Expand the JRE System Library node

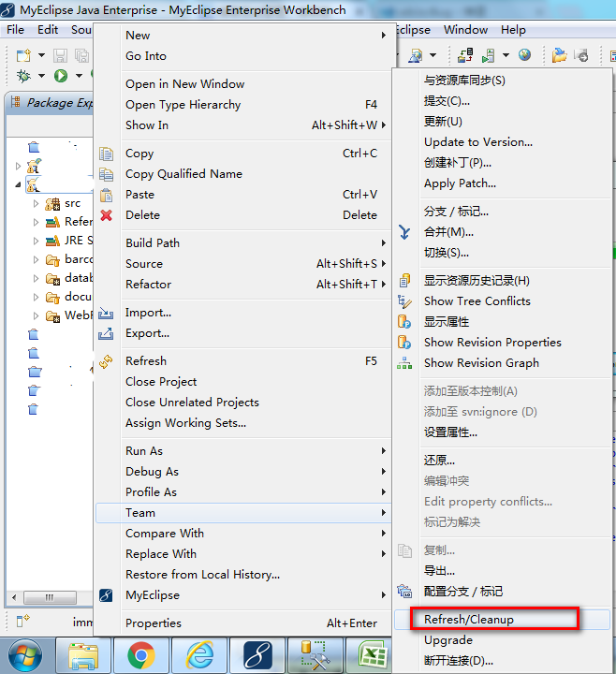pos(37,241)
